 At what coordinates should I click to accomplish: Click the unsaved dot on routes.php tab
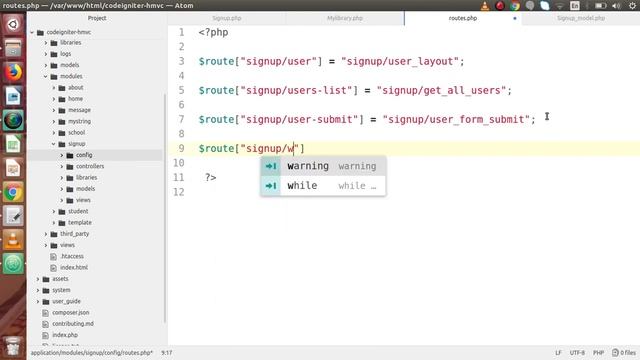click(515, 18)
